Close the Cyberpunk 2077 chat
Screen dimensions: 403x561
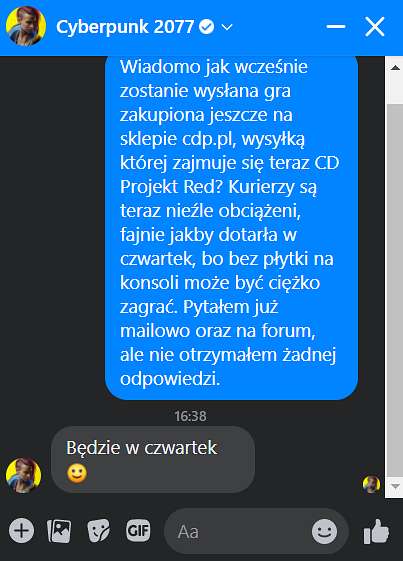click(375, 26)
